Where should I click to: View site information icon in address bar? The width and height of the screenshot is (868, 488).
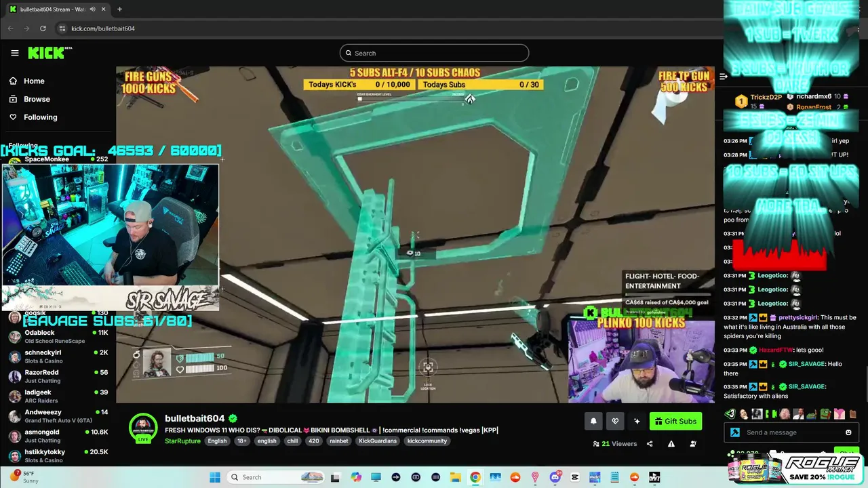click(62, 28)
